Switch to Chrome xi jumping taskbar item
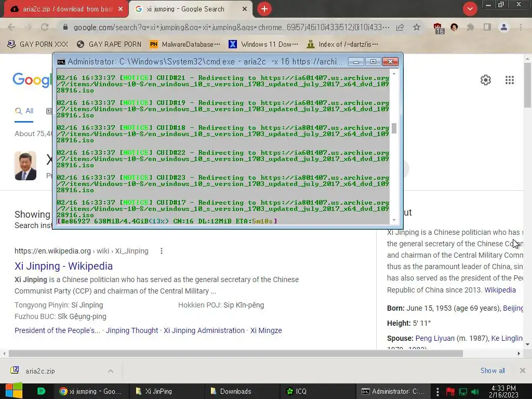Viewport: 532px width, 399px height. tap(91, 391)
